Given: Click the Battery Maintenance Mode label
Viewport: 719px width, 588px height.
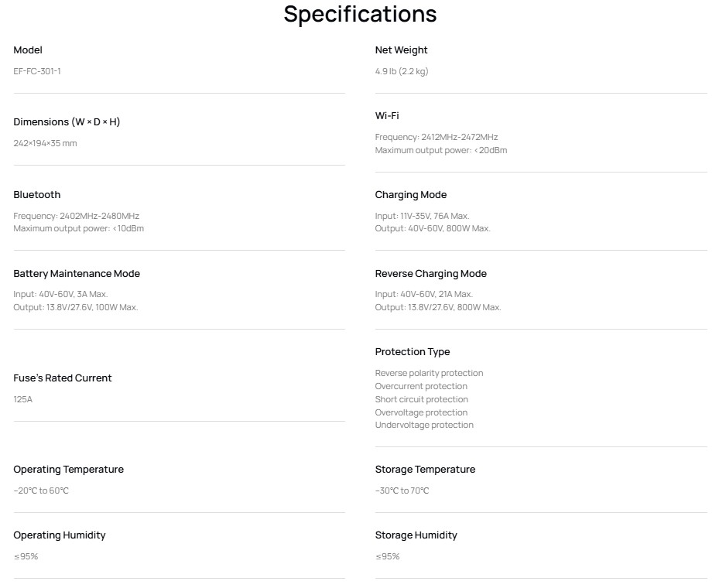Looking at the screenshot, I should pyautogui.click(x=77, y=274).
